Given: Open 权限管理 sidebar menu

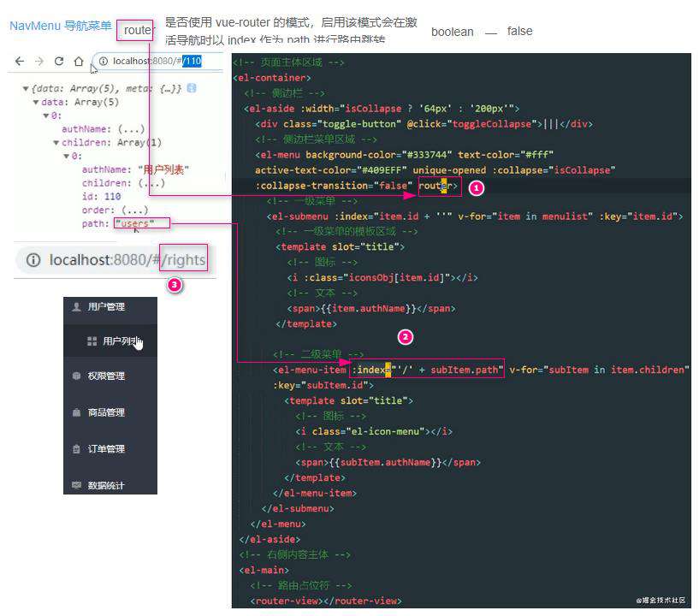Looking at the screenshot, I should pos(110,376).
